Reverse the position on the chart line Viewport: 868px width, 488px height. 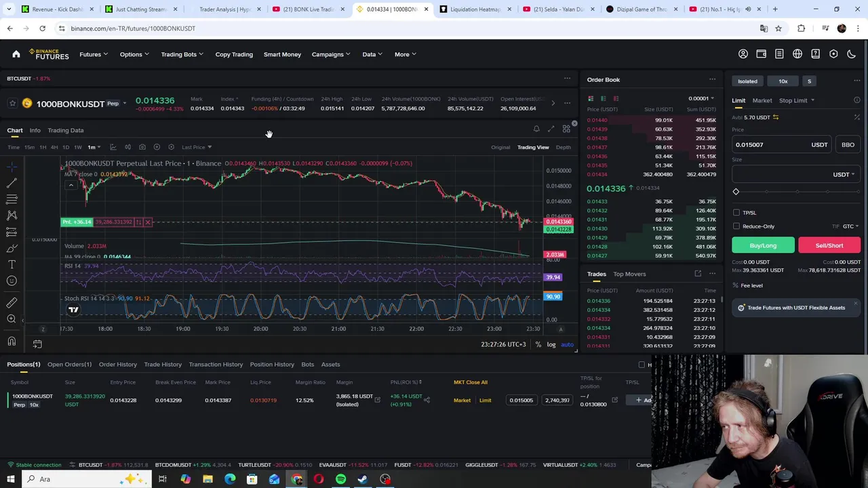(138, 222)
